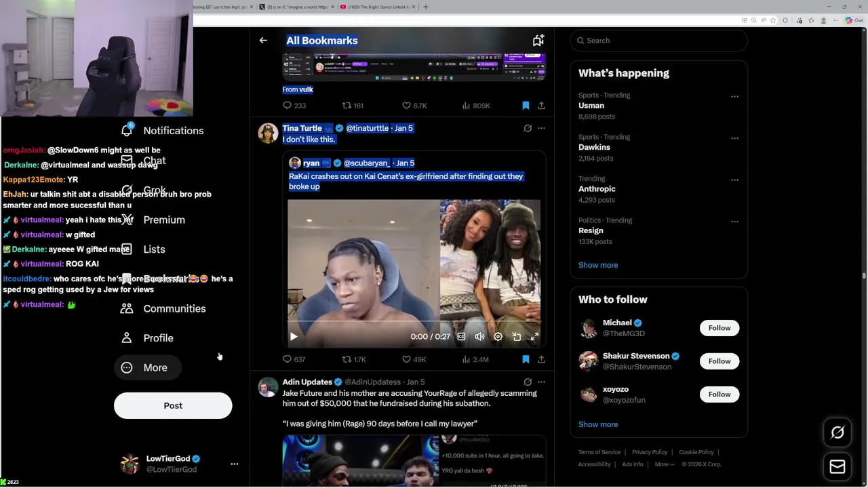
Task: Open the Profile person icon
Action: (127, 338)
